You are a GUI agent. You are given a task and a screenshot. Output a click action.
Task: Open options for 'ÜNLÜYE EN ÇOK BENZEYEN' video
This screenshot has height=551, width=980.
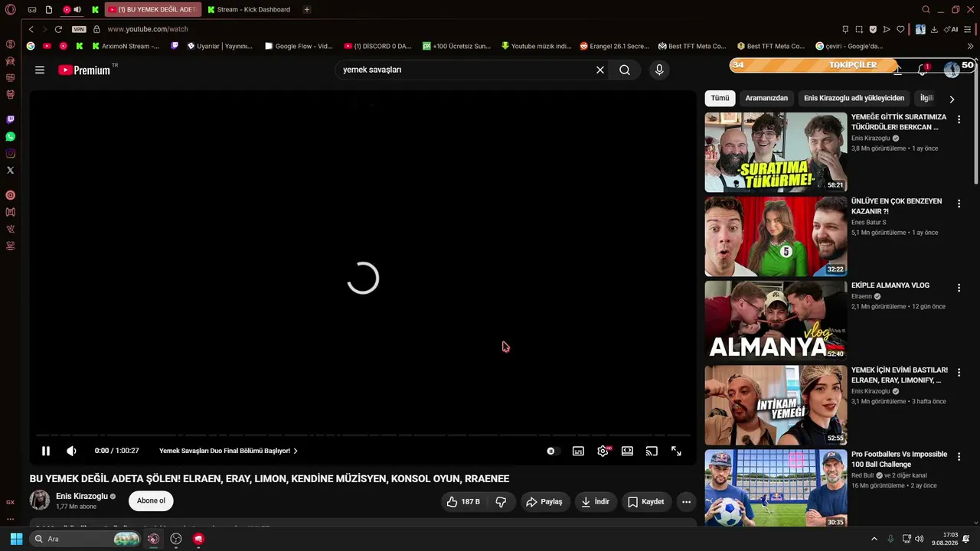959,204
